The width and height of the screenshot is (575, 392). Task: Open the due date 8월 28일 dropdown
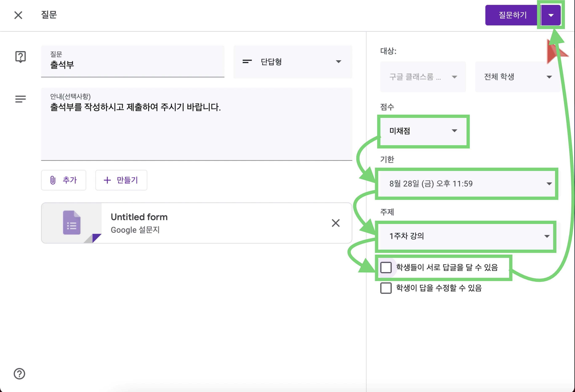(x=466, y=184)
